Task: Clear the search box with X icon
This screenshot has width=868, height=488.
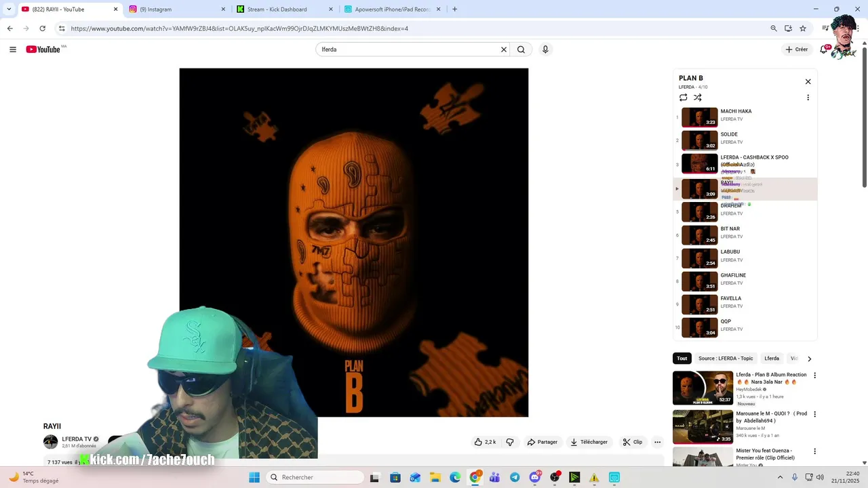Action: [x=504, y=49]
